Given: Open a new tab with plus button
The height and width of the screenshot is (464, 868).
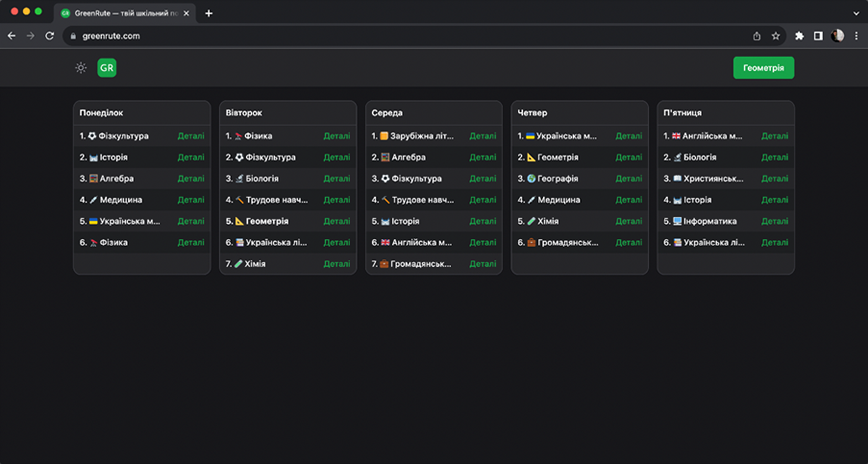Looking at the screenshot, I should pyautogui.click(x=209, y=13).
